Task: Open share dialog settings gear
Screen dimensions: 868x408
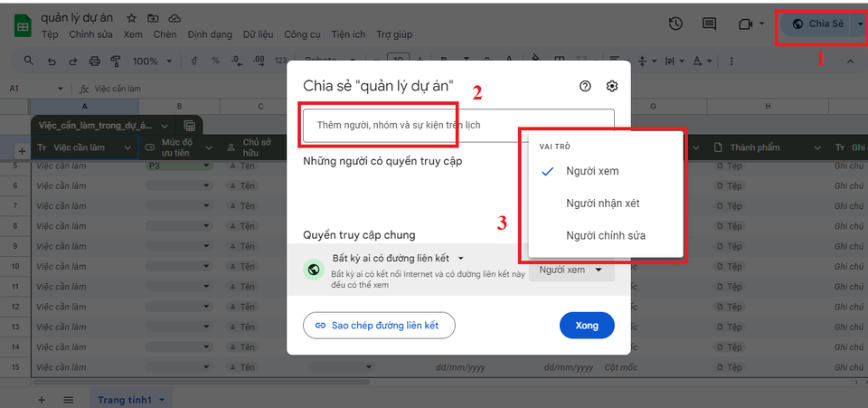Action: coord(612,86)
